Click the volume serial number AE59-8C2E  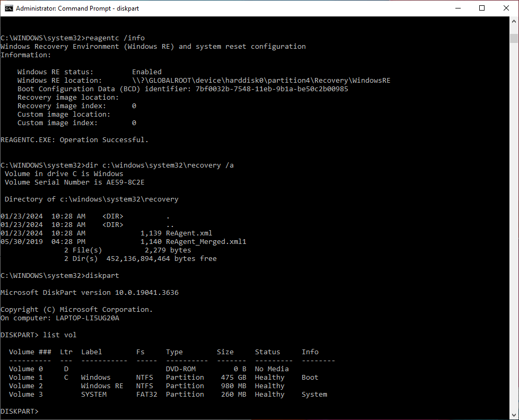coord(126,182)
